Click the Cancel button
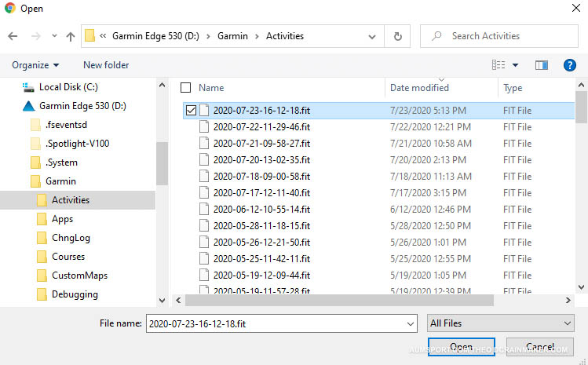This screenshot has width=588, height=365. click(x=539, y=347)
